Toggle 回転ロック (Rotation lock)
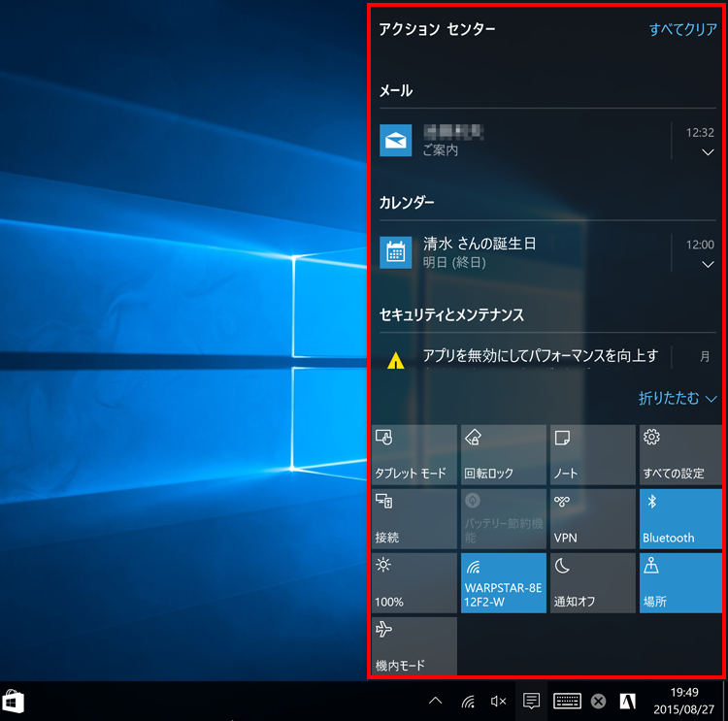The image size is (728, 721). point(503,454)
